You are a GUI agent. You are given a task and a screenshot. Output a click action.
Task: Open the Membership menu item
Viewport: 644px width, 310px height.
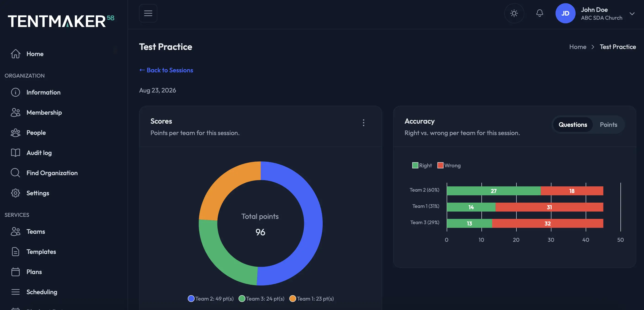[x=44, y=112]
